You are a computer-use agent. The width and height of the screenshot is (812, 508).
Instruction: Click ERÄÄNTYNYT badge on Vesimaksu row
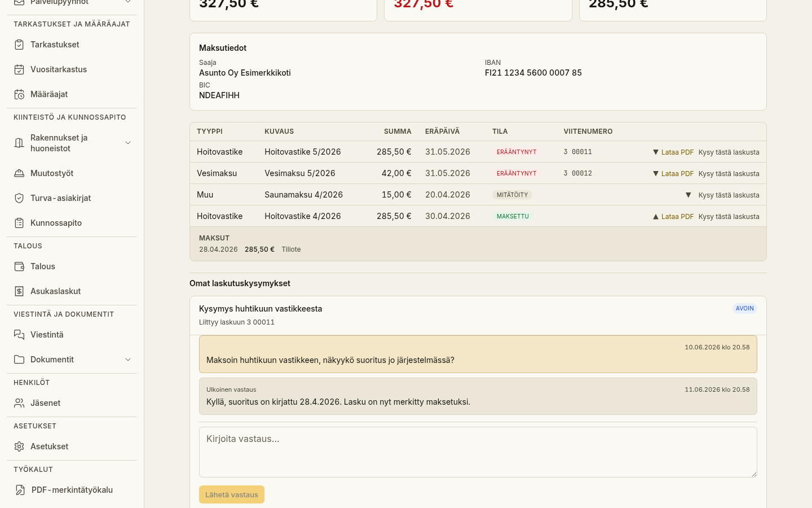pyautogui.click(x=517, y=173)
